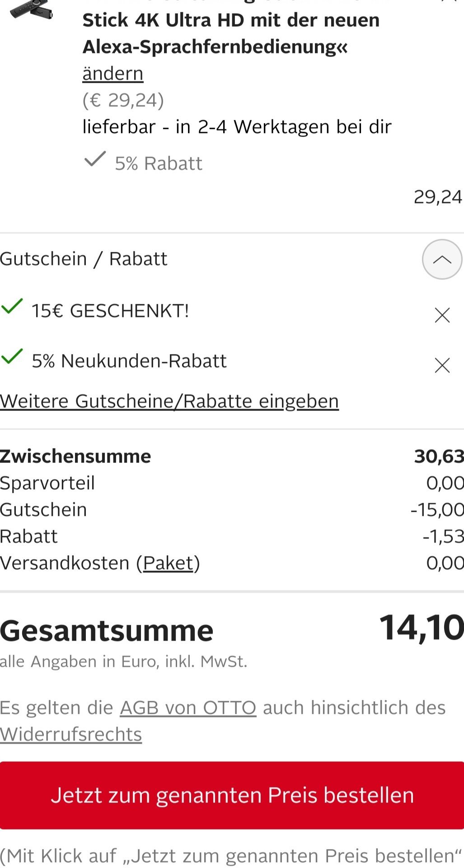
Task: Remove the 15€ GESCHENKT voucher
Action: 442,315
